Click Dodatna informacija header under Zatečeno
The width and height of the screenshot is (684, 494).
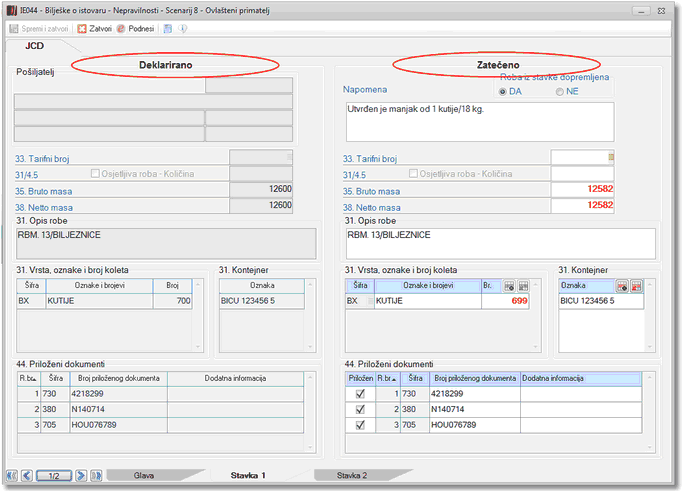pos(581,378)
